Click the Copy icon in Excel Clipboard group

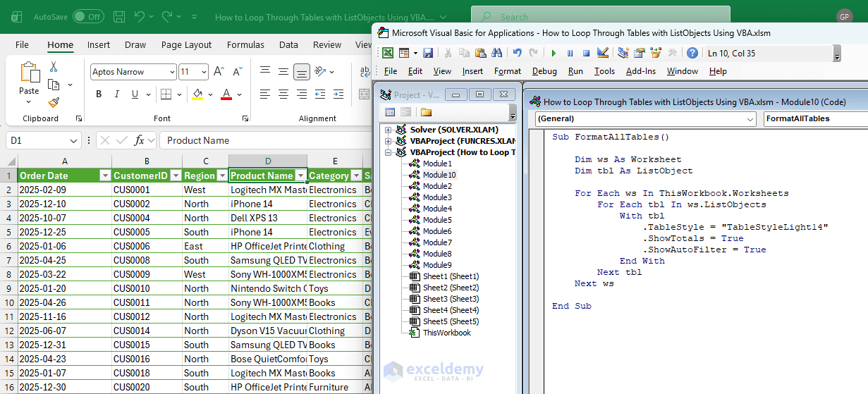(x=54, y=85)
